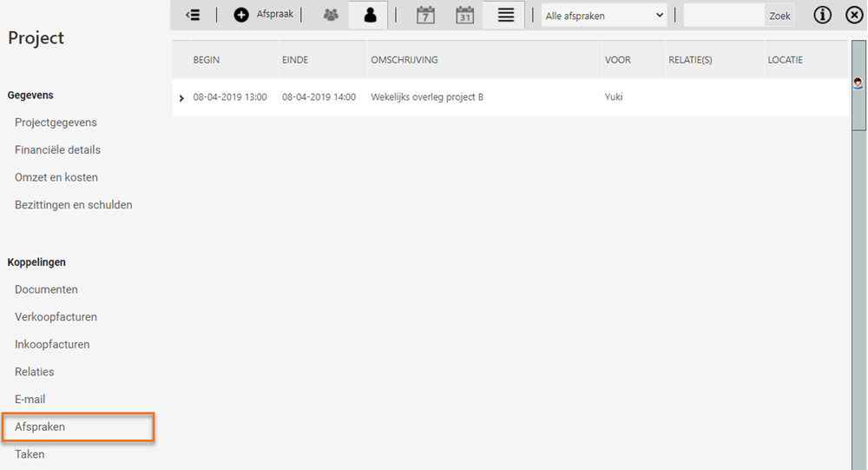The width and height of the screenshot is (868, 470).
Task: Switch to the week calendar view
Action: [425, 15]
